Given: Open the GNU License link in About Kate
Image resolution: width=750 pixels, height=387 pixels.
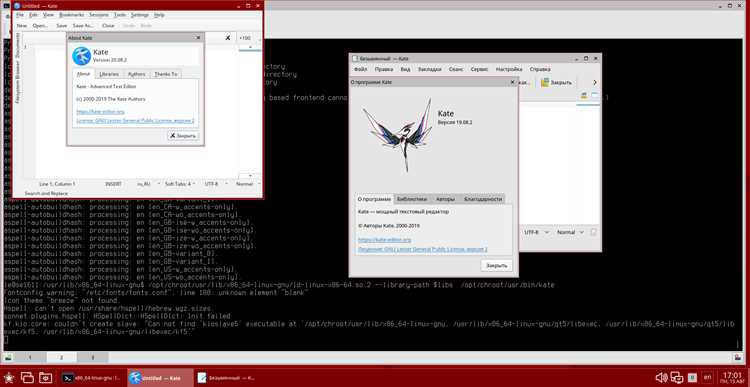Looking at the screenshot, I should [x=135, y=121].
